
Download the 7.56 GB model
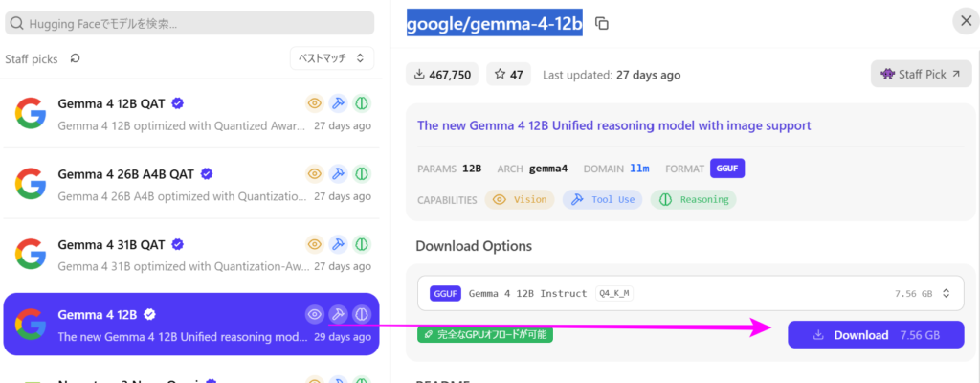pos(876,335)
